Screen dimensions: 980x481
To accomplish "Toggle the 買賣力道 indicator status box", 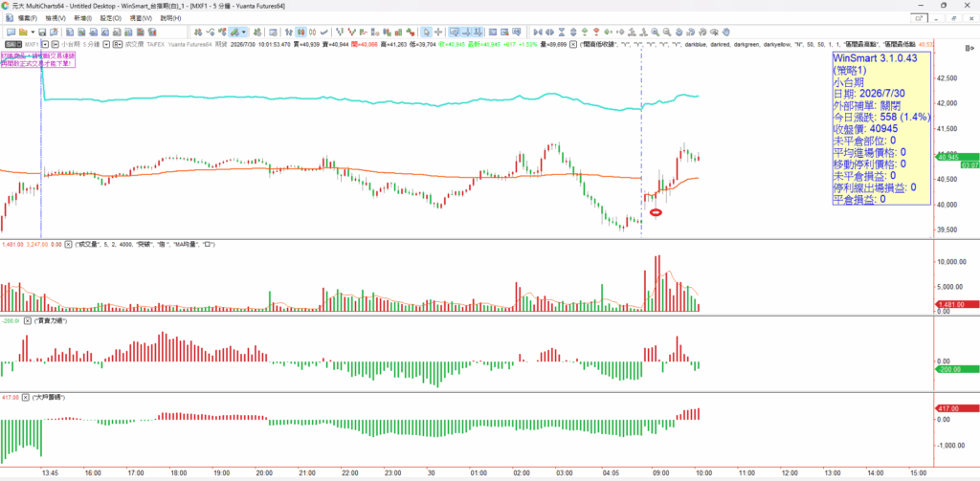I will (x=25, y=320).
